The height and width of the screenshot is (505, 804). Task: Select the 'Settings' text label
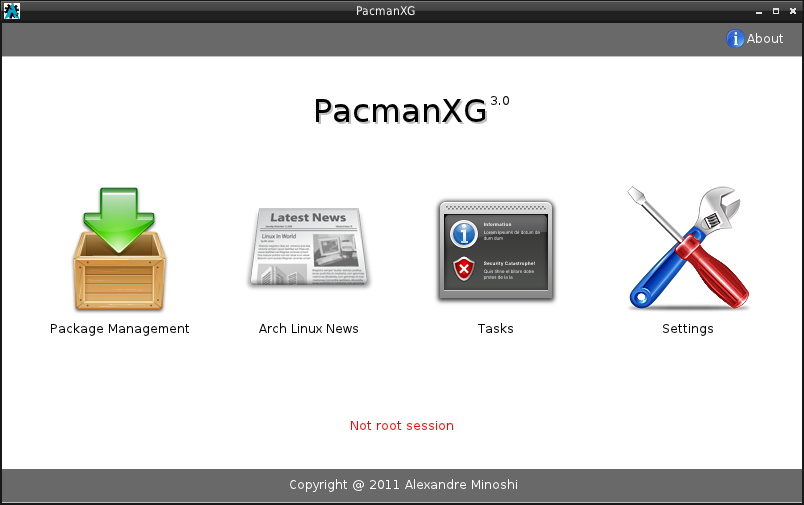pos(687,329)
